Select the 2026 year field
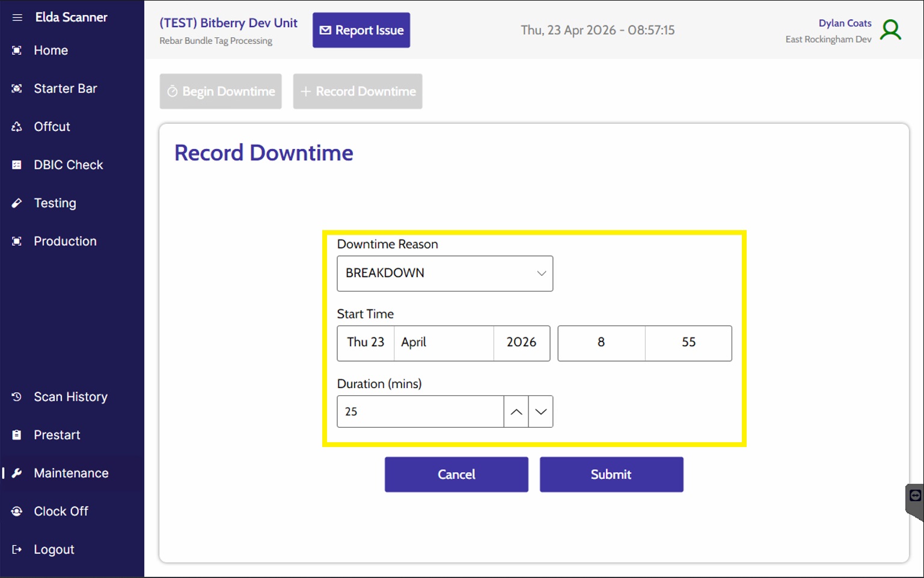 pos(521,343)
